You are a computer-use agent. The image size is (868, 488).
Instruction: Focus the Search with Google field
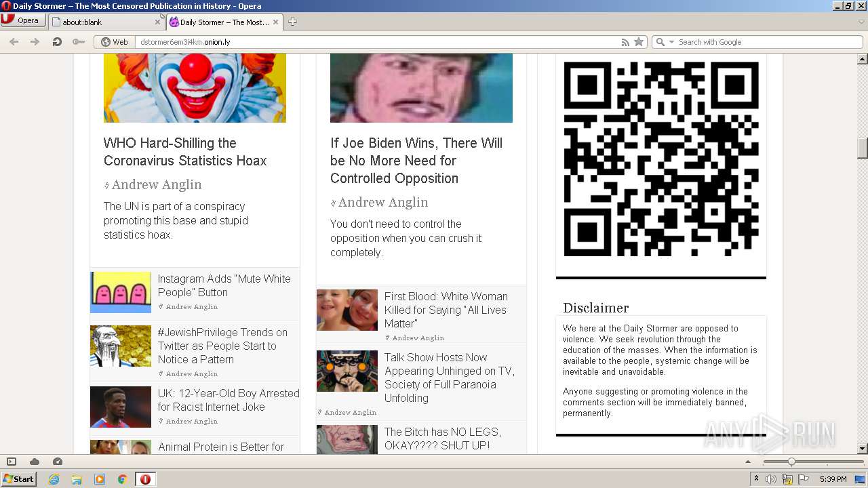(769, 42)
